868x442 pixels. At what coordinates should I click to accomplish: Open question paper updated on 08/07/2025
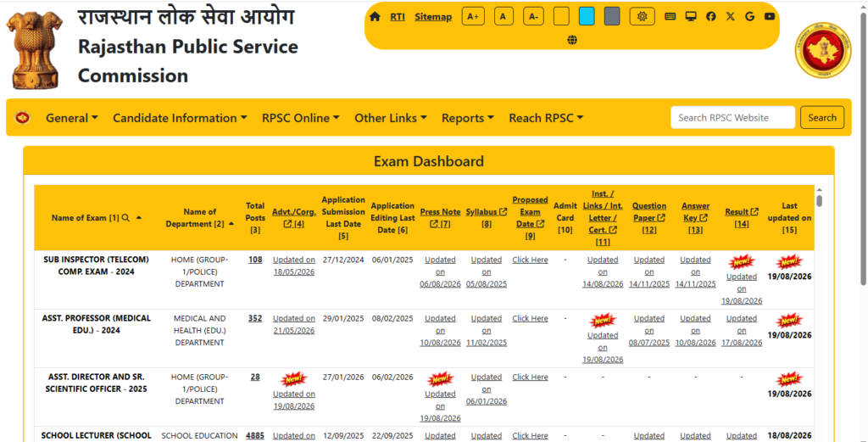(x=648, y=331)
